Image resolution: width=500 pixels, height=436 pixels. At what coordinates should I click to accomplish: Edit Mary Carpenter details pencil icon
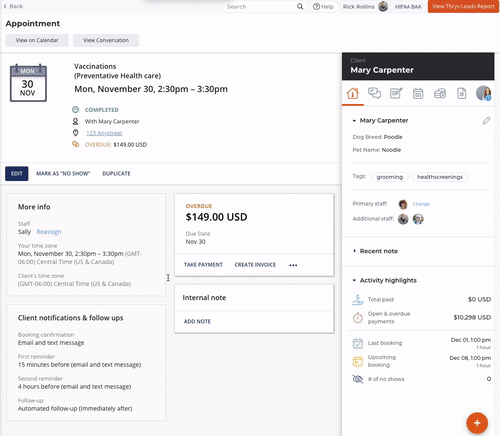pos(486,121)
